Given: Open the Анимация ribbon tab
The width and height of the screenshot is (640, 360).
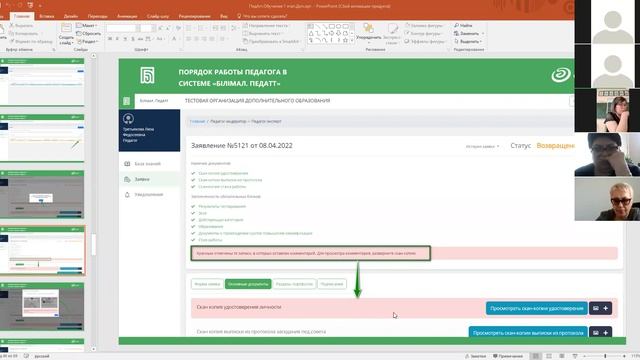Looking at the screenshot, I should (x=127, y=16).
